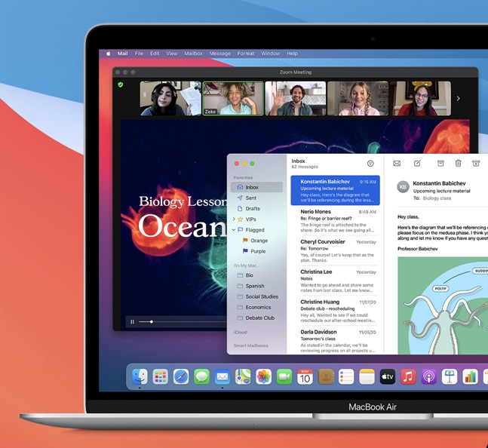The height and width of the screenshot is (448, 488).
Task: Select Zeke's video thumbnail in Zoom
Action: [233, 98]
